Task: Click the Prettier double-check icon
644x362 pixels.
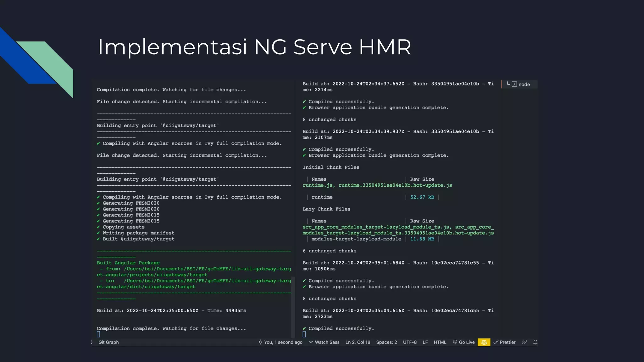Action: coord(496,342)
